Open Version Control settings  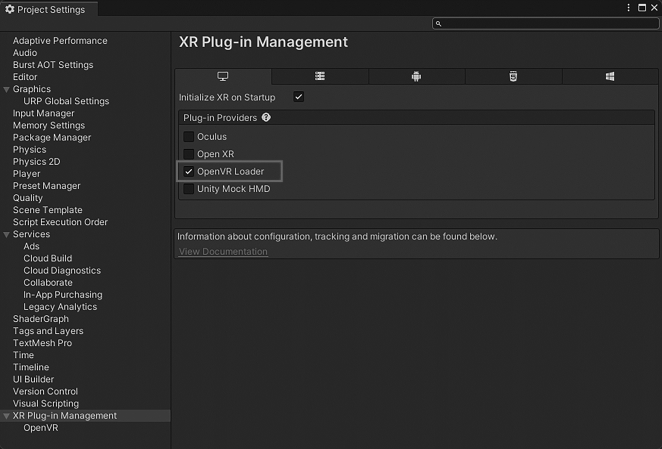pyautogui.click(x=45, y=391)
